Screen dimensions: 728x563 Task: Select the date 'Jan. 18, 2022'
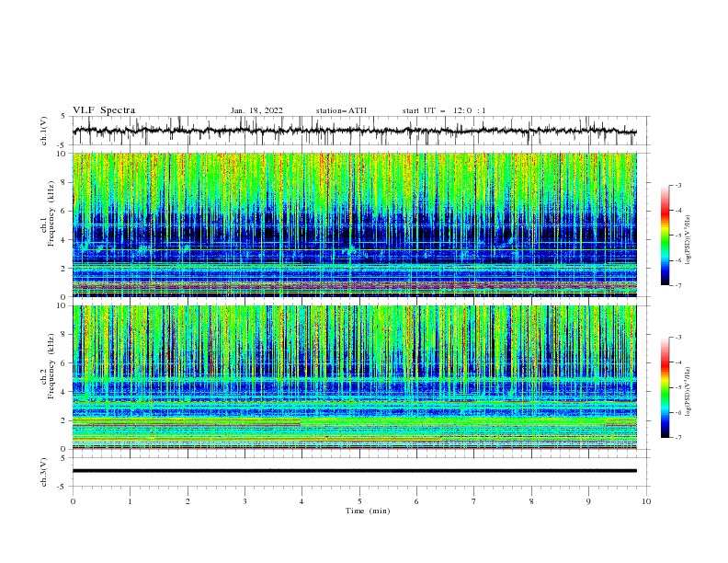[256, 110]
